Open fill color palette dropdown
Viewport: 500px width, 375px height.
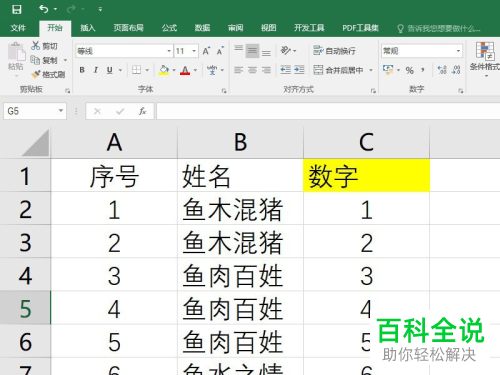coord(174,70)
